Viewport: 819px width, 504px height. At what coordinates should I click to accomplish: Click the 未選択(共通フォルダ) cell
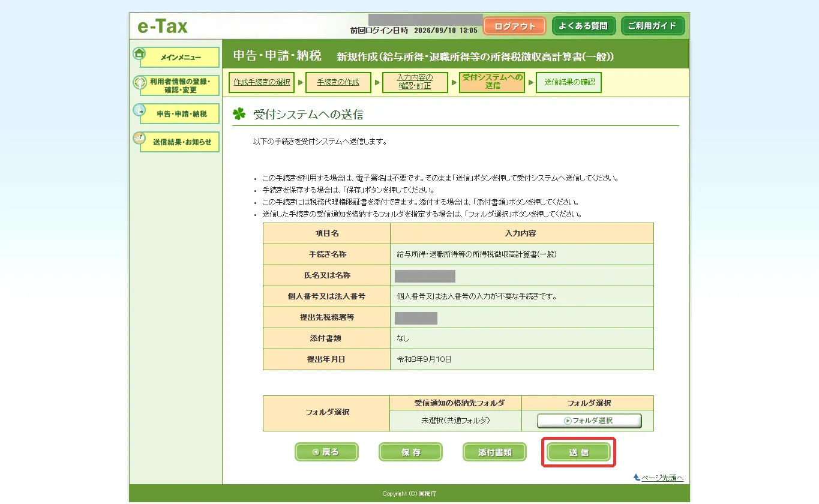coord(456,421)
